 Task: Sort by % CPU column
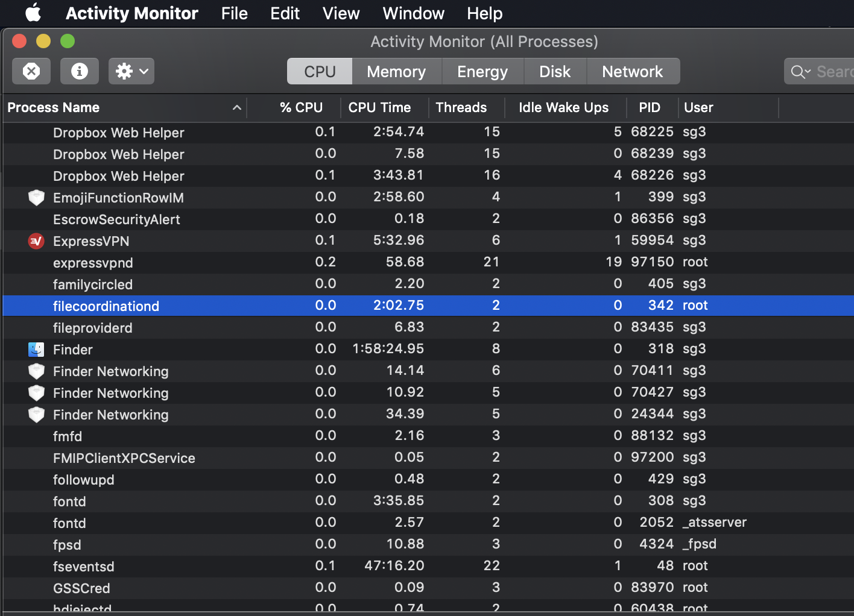(294, 107)
